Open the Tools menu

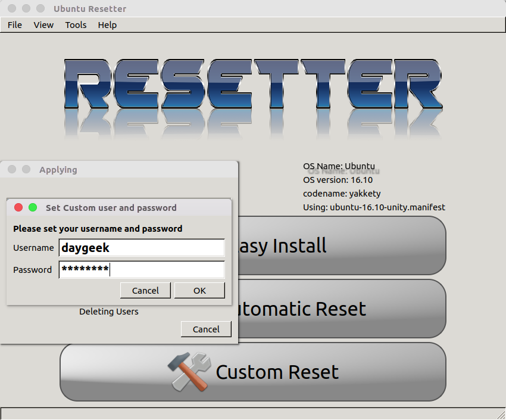tap(76, 25)
